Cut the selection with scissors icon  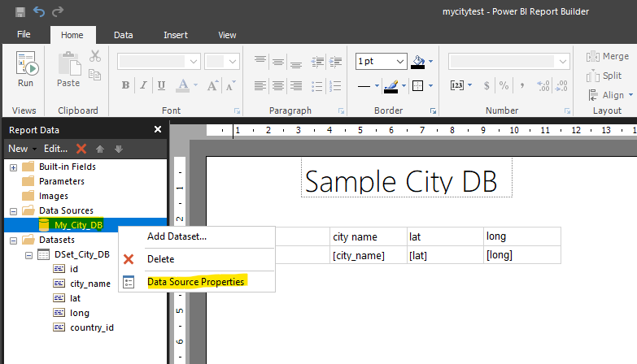click(x=95, y=56)
